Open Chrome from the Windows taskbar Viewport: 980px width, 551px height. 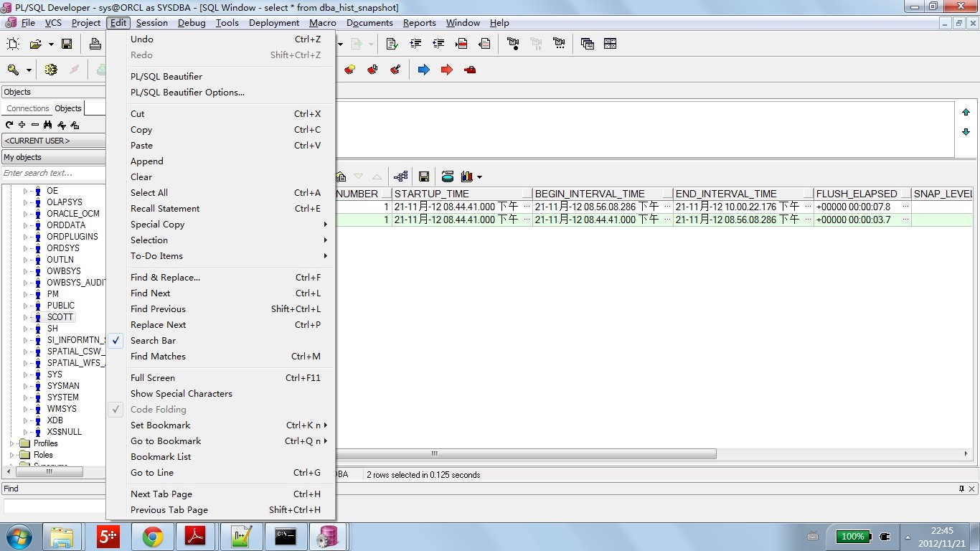pos(152,536)
